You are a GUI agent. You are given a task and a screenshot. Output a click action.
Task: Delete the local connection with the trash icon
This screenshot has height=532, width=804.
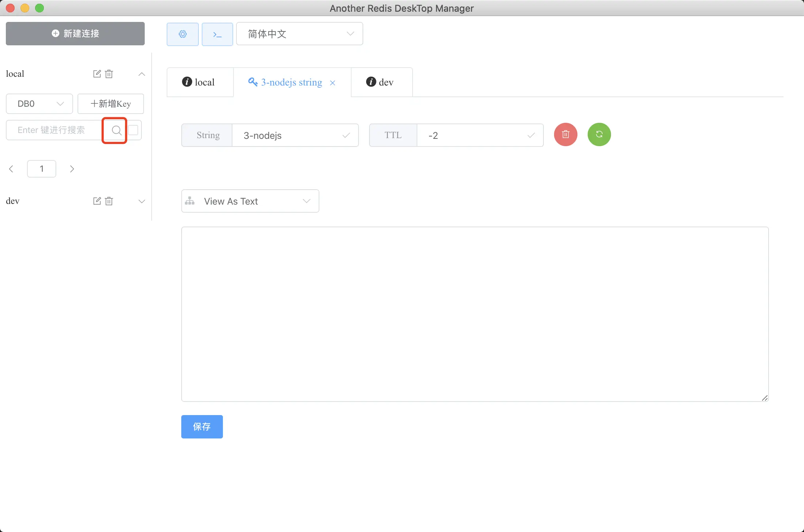109,74
